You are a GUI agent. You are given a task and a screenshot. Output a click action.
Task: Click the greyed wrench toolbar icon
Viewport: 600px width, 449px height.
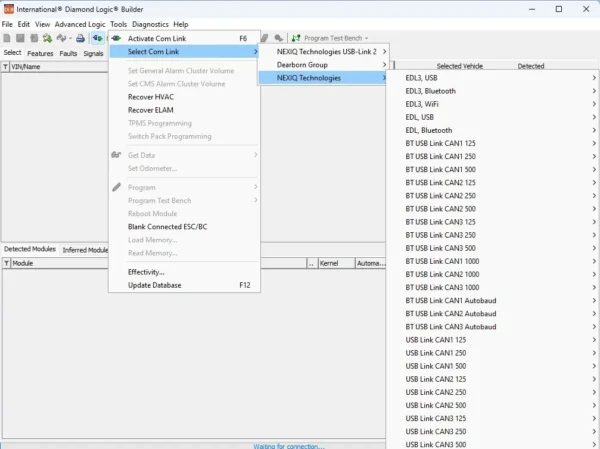coord(279,38)
